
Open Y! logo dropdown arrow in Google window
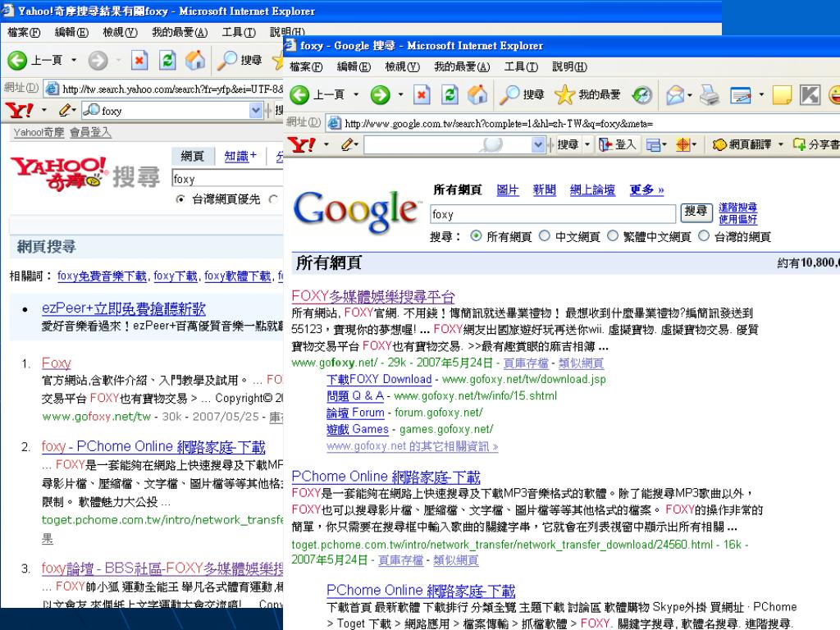326,144
